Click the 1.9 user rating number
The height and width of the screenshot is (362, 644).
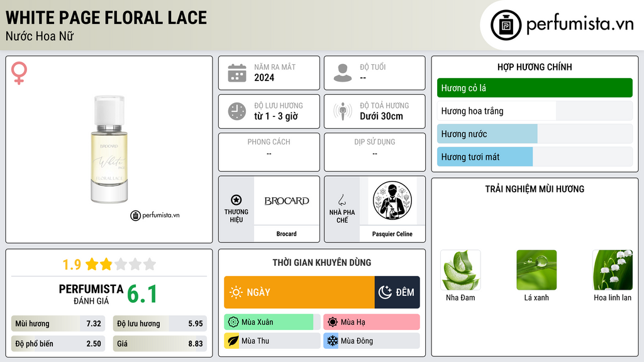72,265
